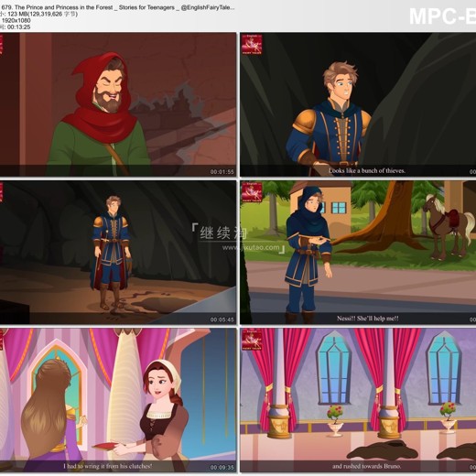Image resolution: width=476 pixels, height=476 pixels.
Task: Click the English Fairy Tales logo on the palace hall thumbnail
Action: point(252,340)
